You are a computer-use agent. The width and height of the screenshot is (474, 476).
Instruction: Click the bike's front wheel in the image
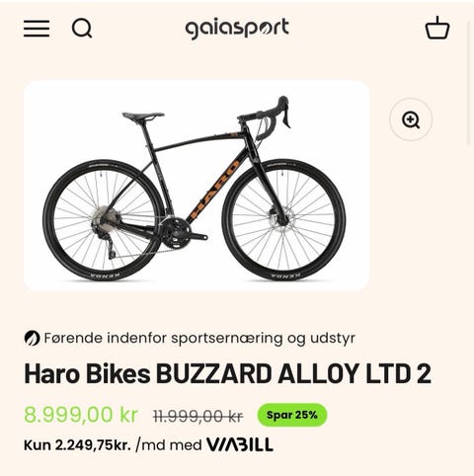click(283, 219)
